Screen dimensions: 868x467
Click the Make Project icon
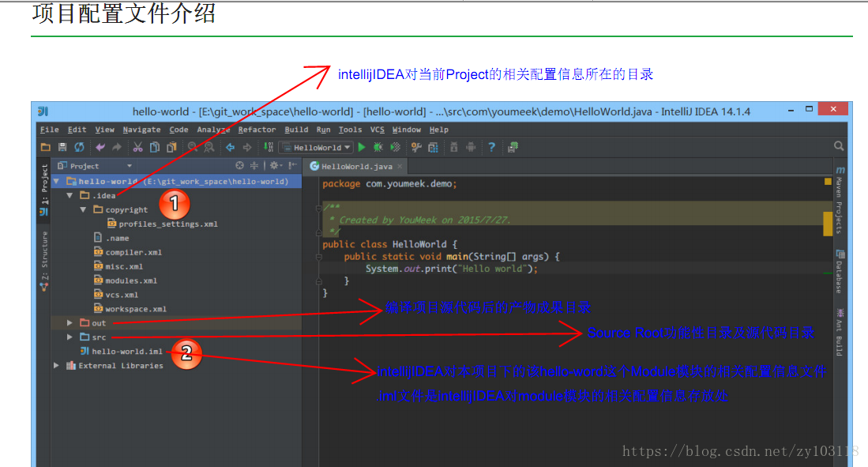[269, 147]
